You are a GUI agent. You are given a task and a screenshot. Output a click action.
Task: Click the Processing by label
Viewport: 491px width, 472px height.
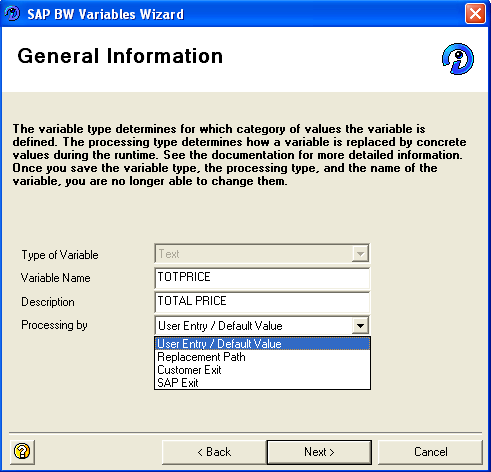54,325
